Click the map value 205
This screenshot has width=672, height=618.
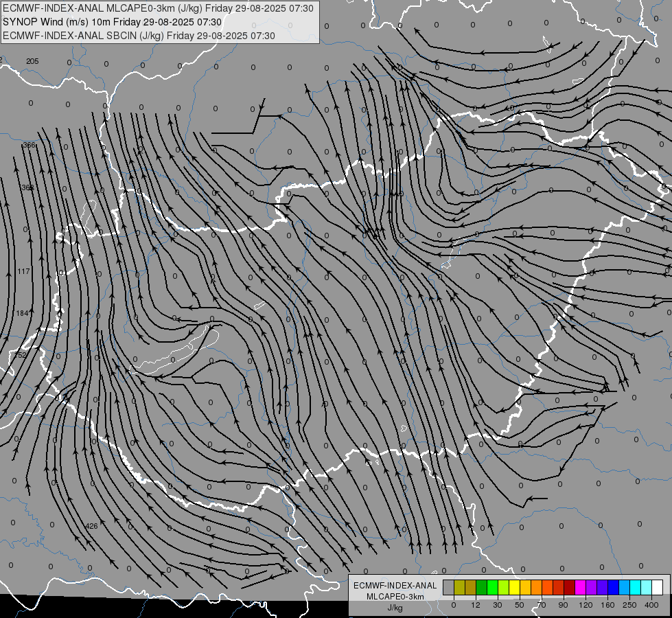pyautogui.click(x=32, y=61)
